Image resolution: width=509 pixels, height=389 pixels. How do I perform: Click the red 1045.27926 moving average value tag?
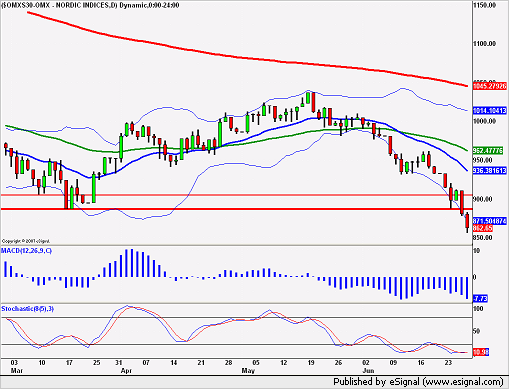point(490,86)
